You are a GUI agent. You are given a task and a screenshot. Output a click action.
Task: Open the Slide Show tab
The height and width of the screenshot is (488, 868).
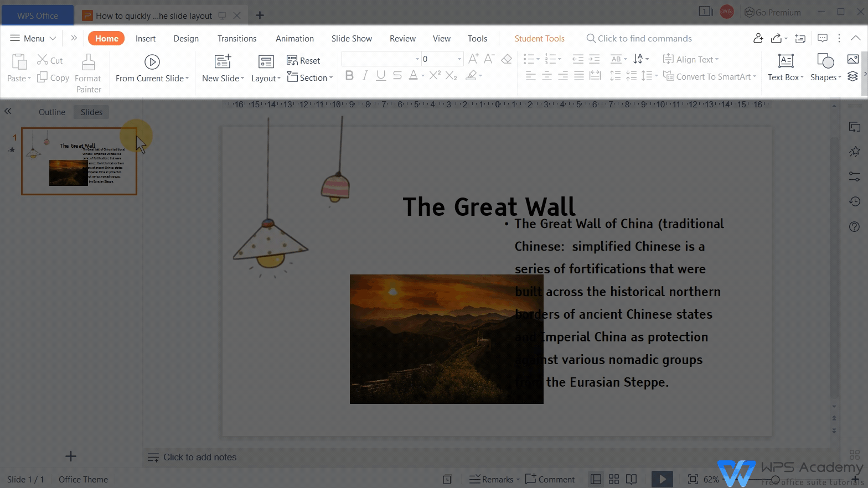(352, 38)
